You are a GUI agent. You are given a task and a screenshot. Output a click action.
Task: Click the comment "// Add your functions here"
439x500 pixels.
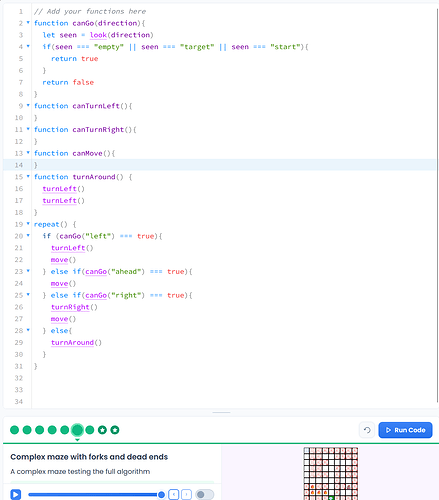tap(90, 11)
